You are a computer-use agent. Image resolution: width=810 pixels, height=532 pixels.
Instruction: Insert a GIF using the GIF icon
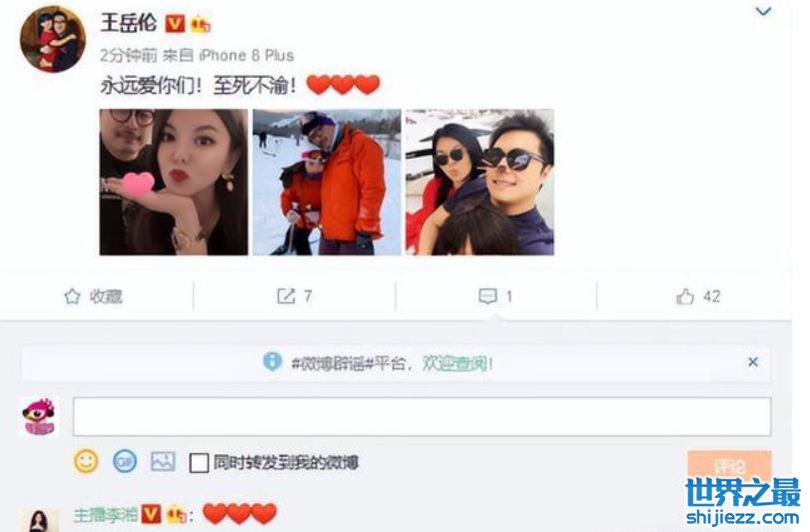(125, 461)
